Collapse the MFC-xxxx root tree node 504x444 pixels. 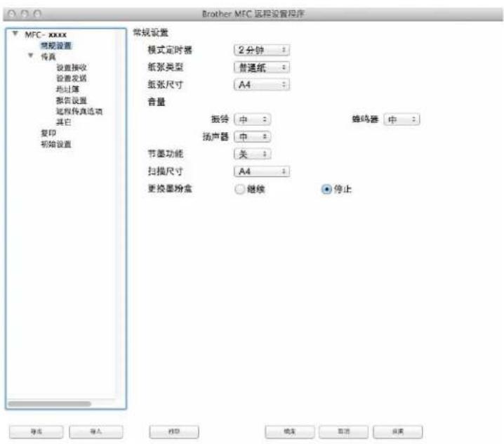(15, 33)
